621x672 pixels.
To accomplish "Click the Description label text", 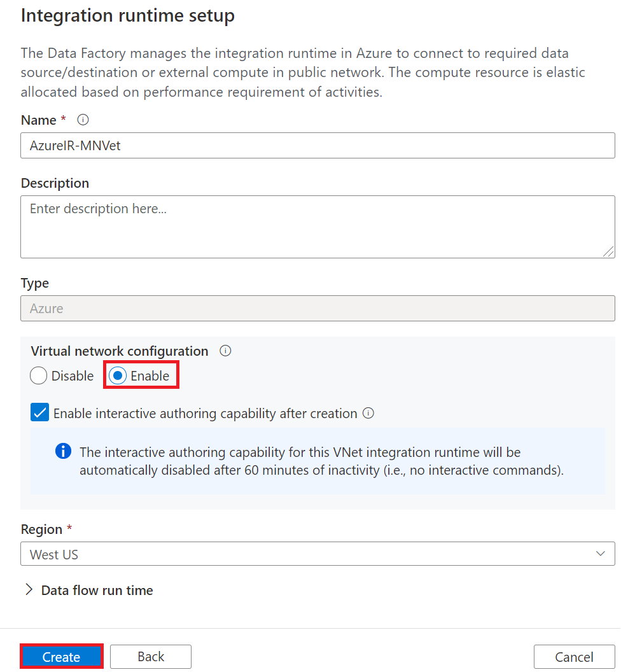I will (x=55, y=183).
